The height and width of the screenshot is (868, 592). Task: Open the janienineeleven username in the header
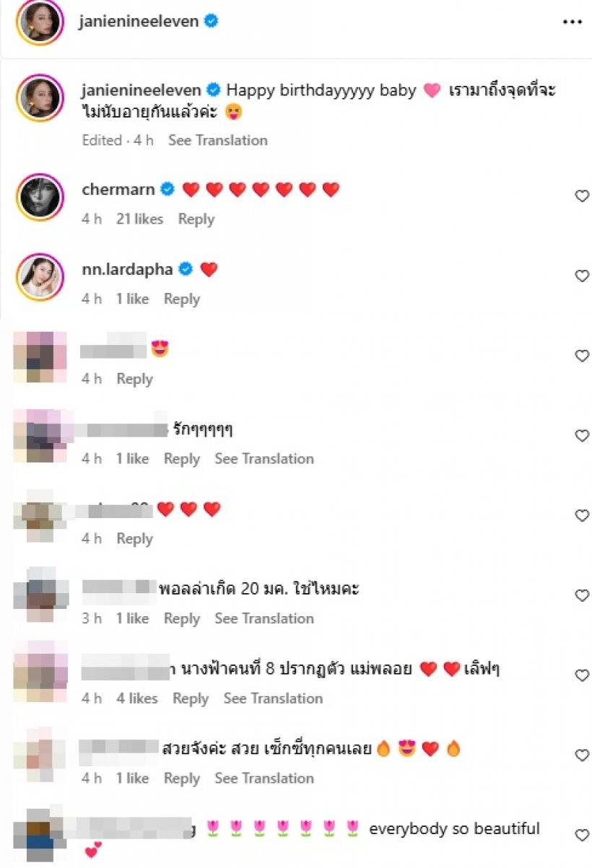tap(139, 22)
